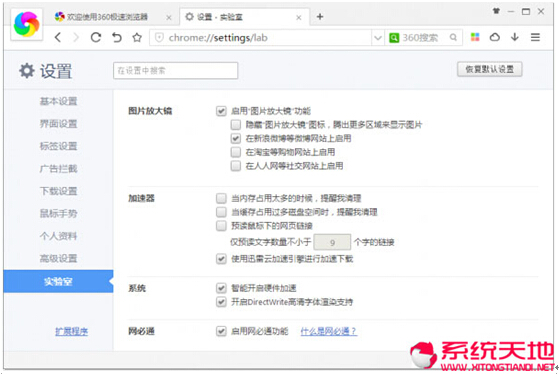Click the settings gear icon beside 设置
559x374 pixels.
coord(27,71)
